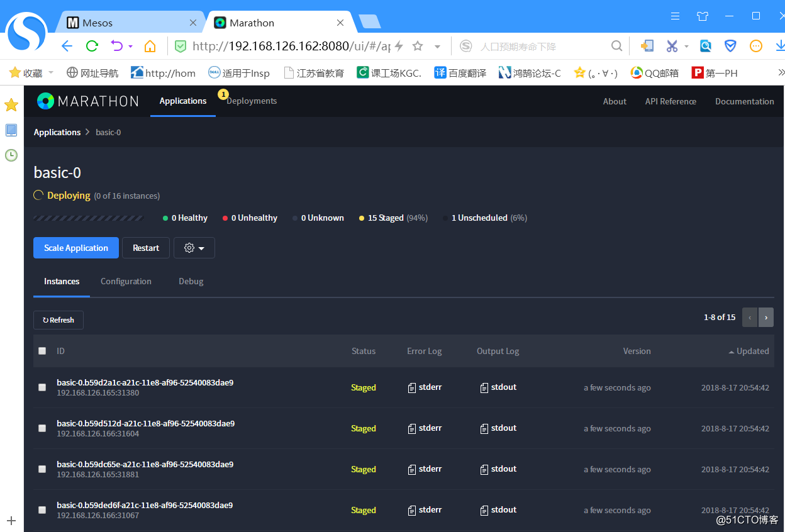785x532 pixels.
Task: Check the box for basic-0.b59d512d instance
Action: [42, 428]
